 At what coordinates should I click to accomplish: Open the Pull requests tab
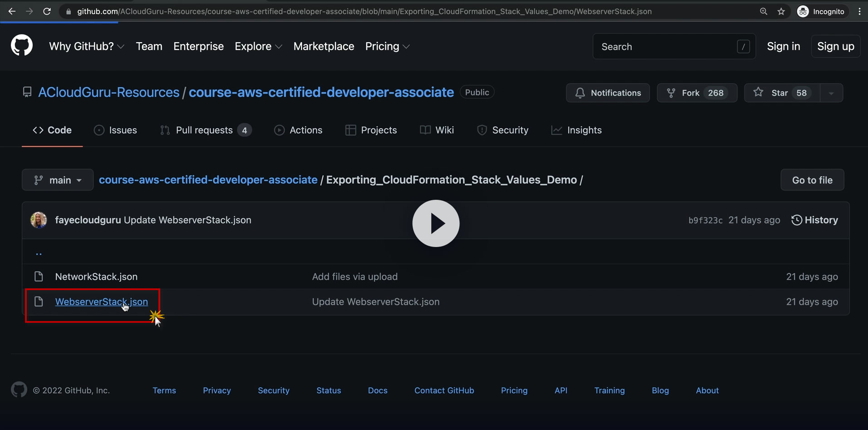[205, 130]
